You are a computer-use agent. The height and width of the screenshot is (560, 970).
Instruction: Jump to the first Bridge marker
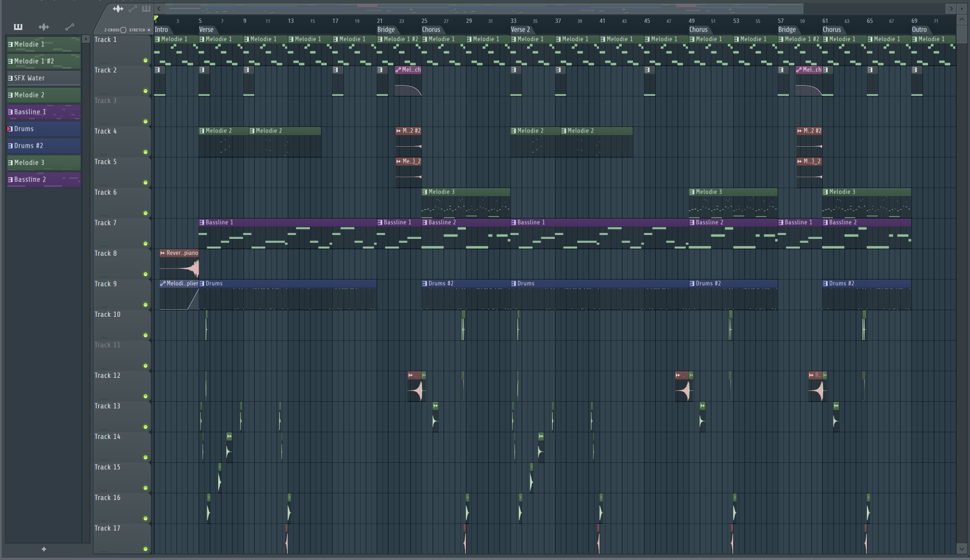tap(386, 30)
